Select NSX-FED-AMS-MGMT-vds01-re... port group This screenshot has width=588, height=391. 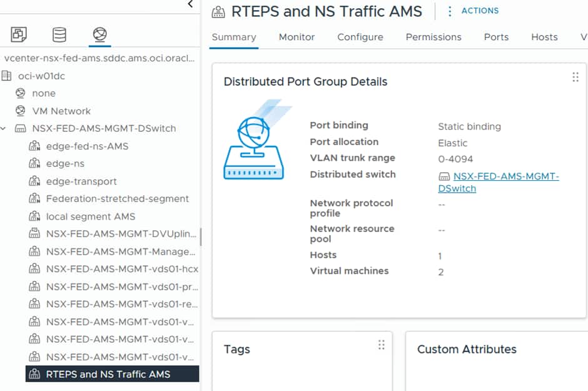(122, 304)
